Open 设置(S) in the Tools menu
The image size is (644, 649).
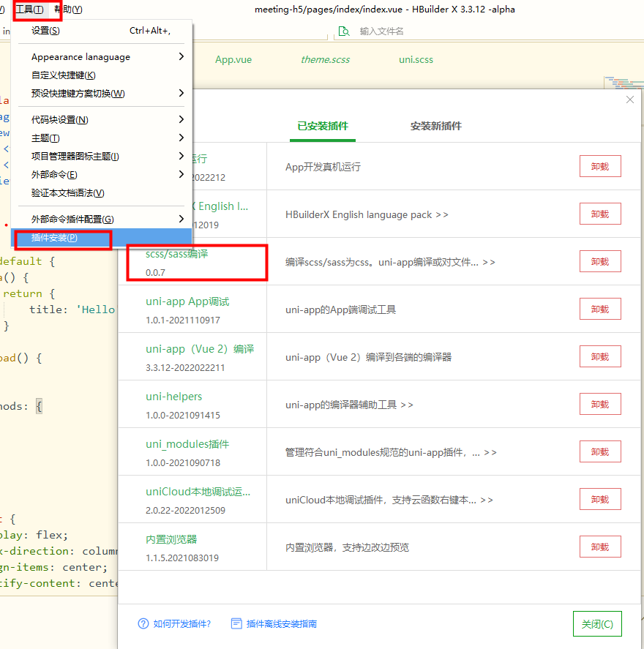point(44,30)
